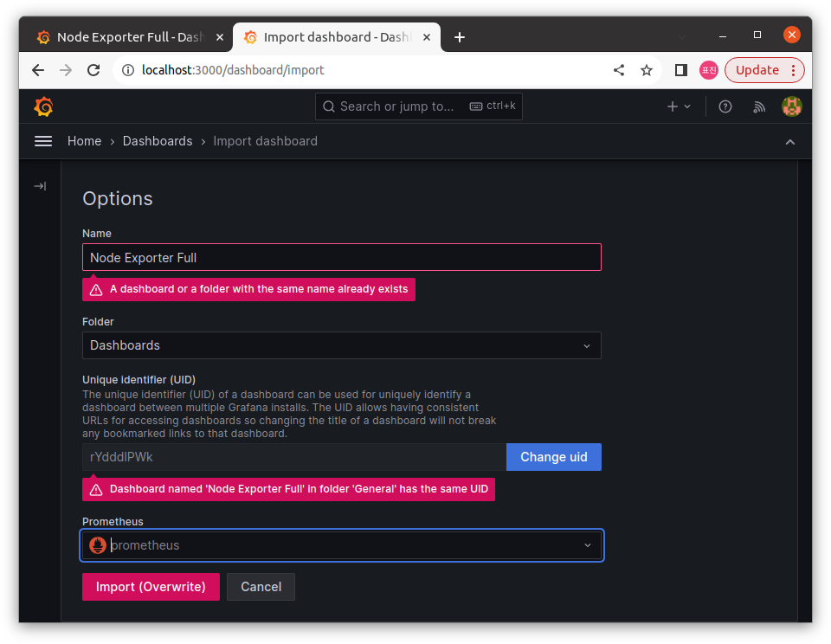Click the disabled UID input field
Viewport: 831px width, 644px height.
coord(294,457)
